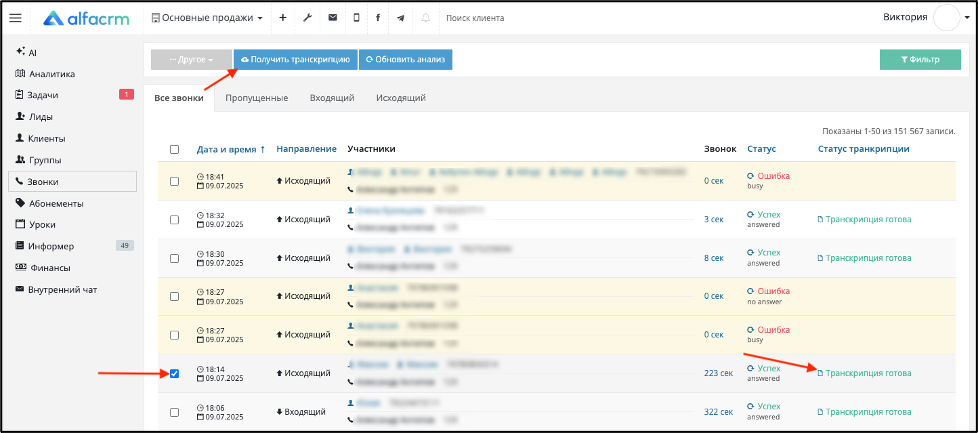
Task: Click the Telegram paper plane icon
Action: (400, 18)
